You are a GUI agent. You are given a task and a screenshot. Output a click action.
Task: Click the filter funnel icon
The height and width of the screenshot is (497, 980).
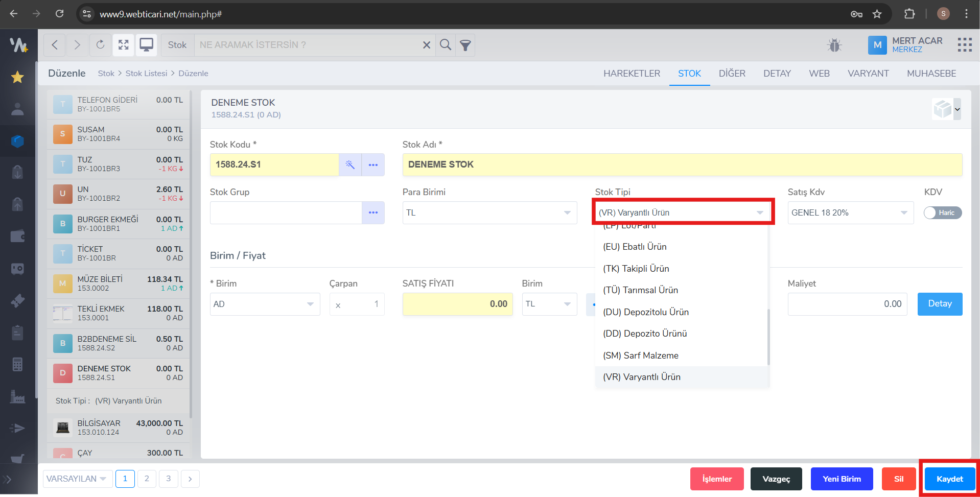pos(465,45)
